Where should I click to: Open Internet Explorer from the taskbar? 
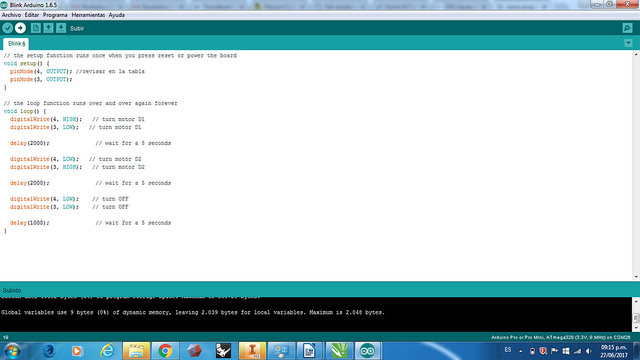(x=107, y=351)
